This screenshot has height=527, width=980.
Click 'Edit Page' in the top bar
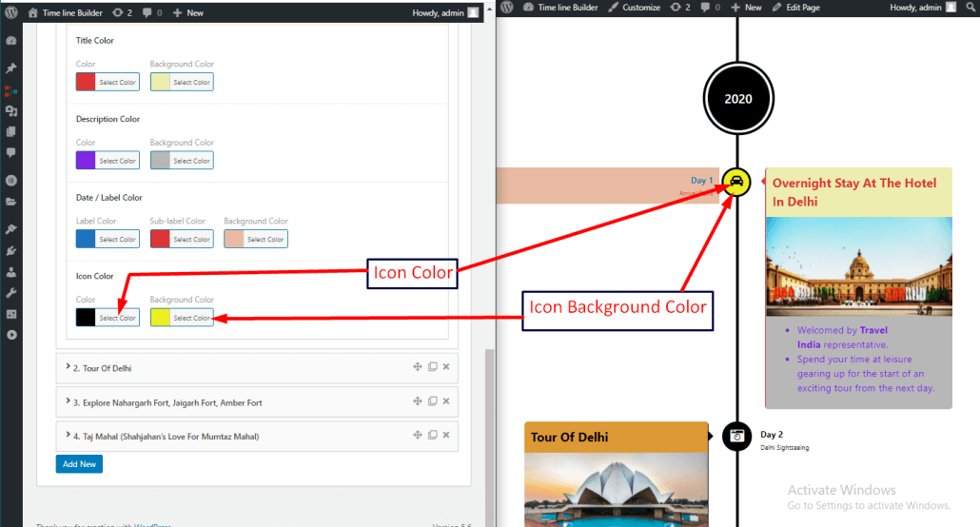pos(796,8)
